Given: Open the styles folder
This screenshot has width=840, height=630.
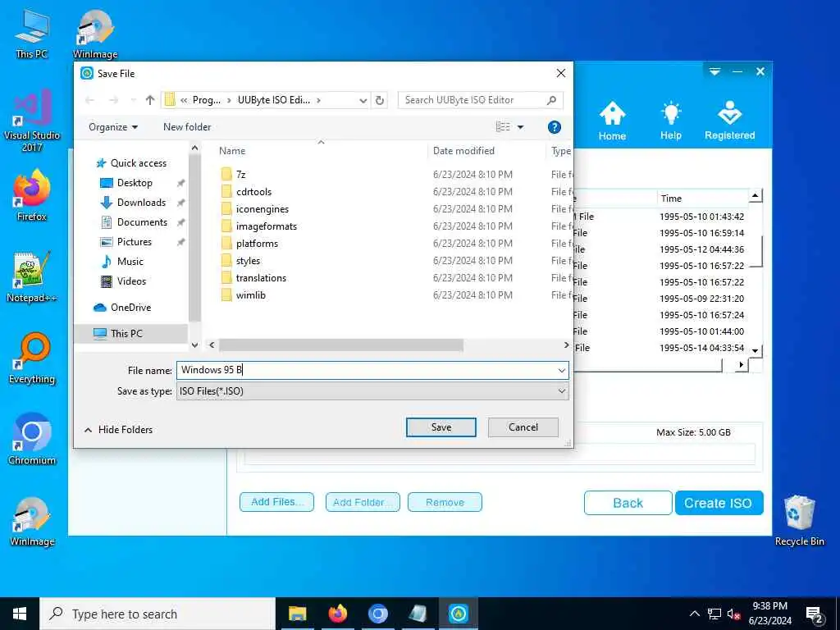Looking at the screenshot, I should click(x=248, y=260).
